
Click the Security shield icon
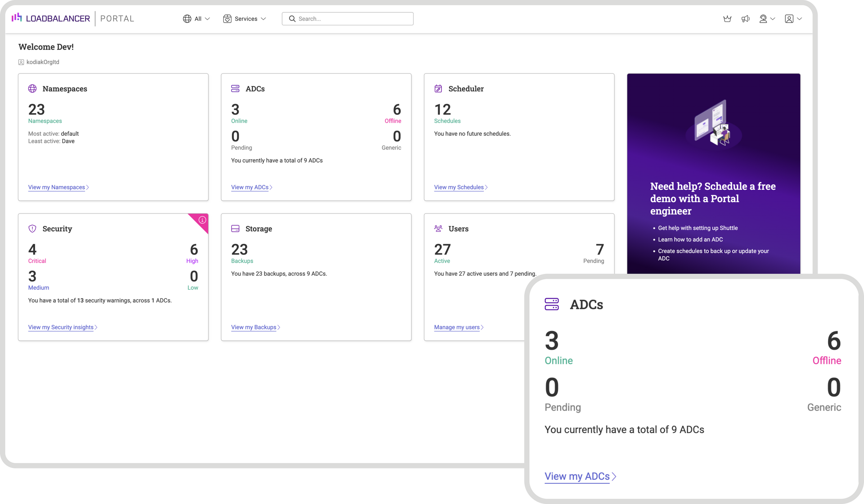(x=32, y=228)
